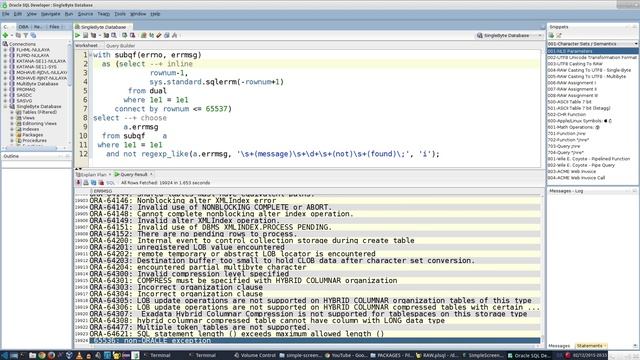Switch to the Files panel tab
This screenshot has height=360, width=640.
[56, 27]
